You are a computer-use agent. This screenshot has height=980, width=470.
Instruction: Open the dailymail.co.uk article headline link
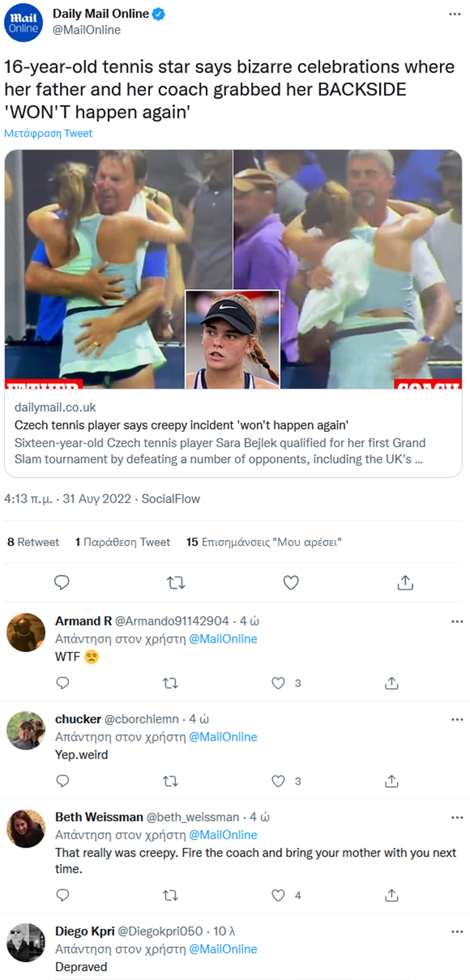coord(181,425)
